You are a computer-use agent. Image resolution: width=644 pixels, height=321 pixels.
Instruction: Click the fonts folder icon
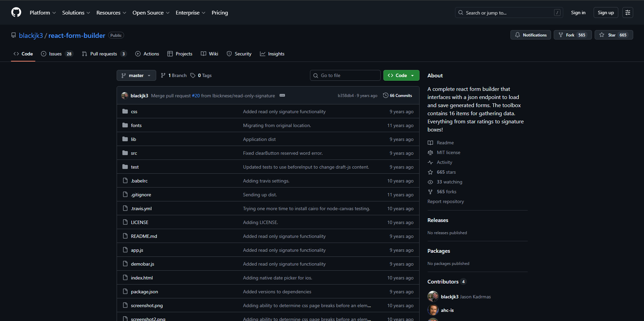125,125
